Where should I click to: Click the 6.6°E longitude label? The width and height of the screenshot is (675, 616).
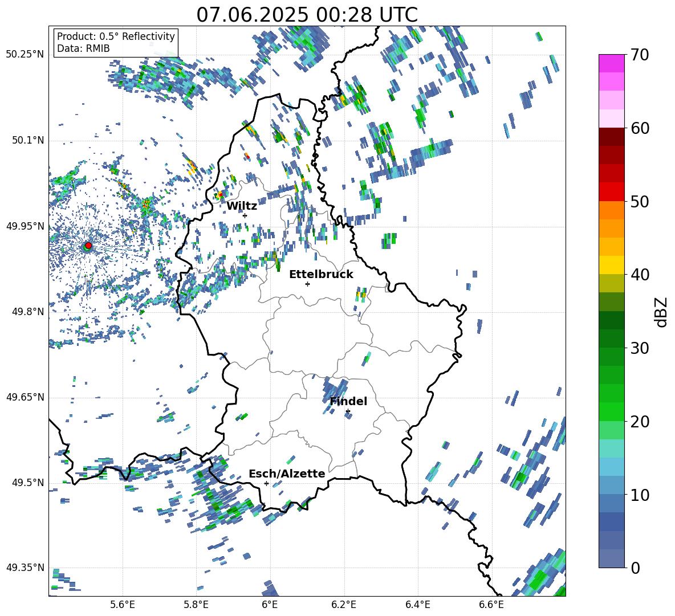pos(491,605)
